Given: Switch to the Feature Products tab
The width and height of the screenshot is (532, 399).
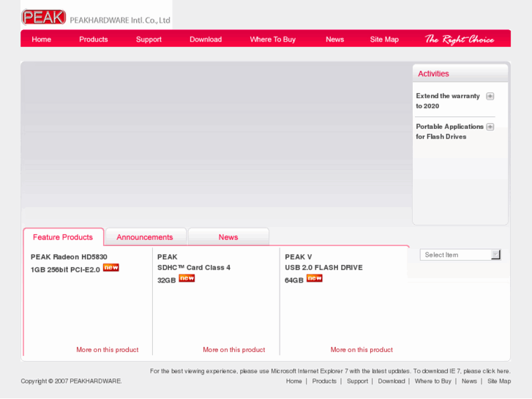Looking at the screenshot, I should point(63,236).
